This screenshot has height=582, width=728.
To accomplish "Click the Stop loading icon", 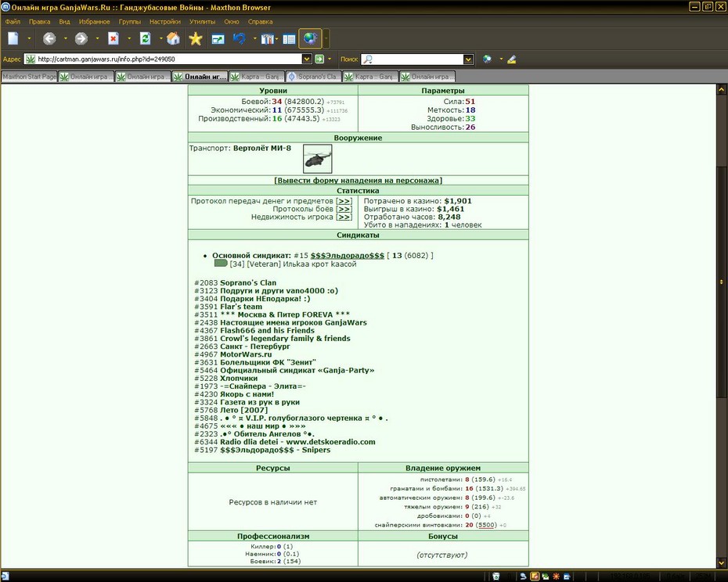I will pyautogui.click(x=114, y=38).
